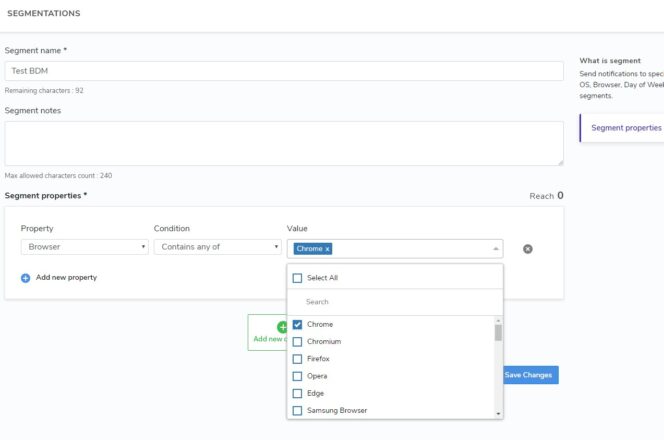Screen dimensions: 664x440
Task: Expand the Condition dropdown Contains any of
Action: click(217, 247)
